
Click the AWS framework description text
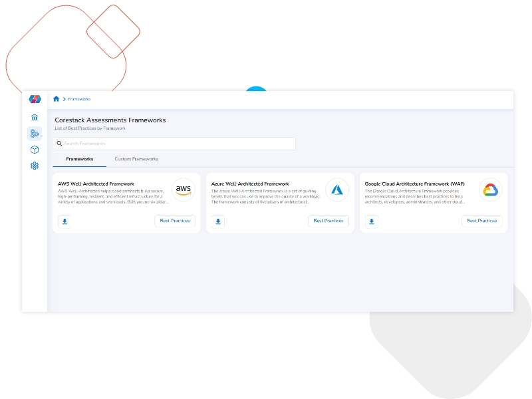[x=113, y=196]
